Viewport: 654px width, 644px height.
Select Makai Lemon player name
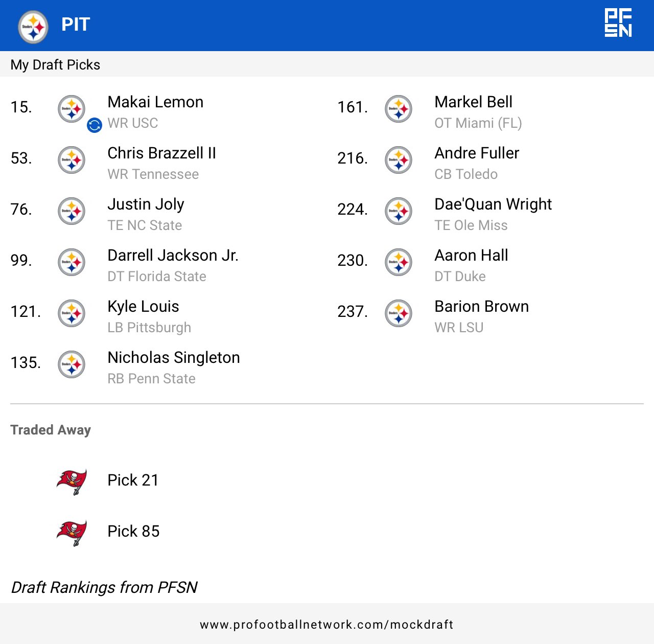point(155,102)
